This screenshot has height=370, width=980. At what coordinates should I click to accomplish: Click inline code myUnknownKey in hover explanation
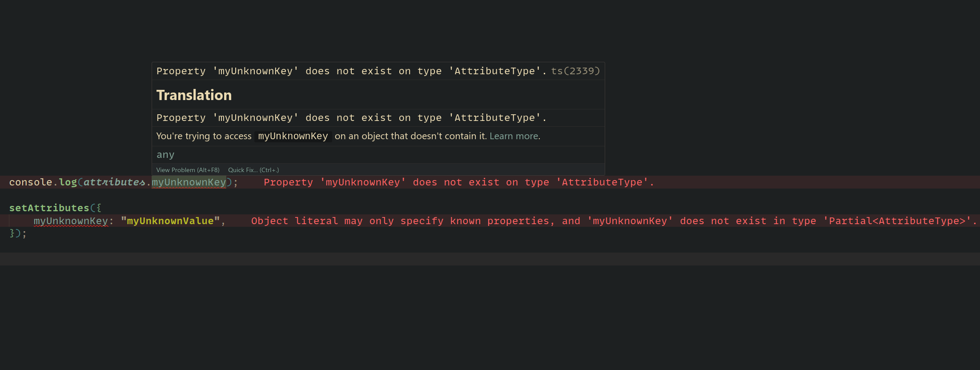pyautogui.click(x=293, y=136)
